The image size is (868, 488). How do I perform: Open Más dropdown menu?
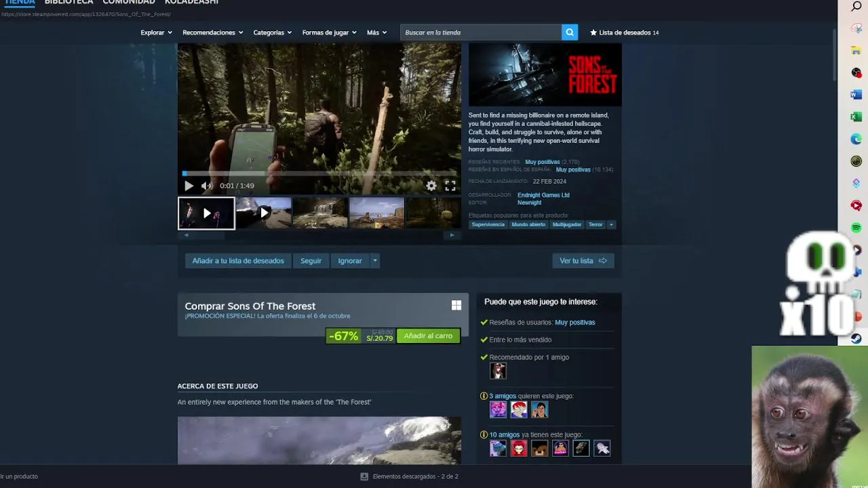click(377, 33)
